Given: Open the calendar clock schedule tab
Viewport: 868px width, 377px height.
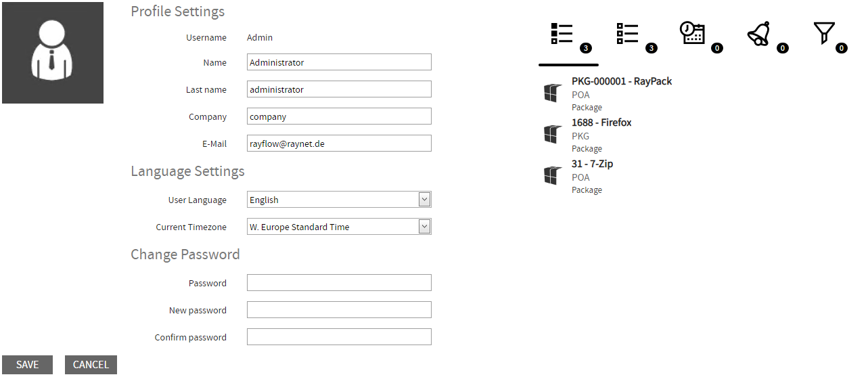Looking at the screenshot, I should [692, 34].
